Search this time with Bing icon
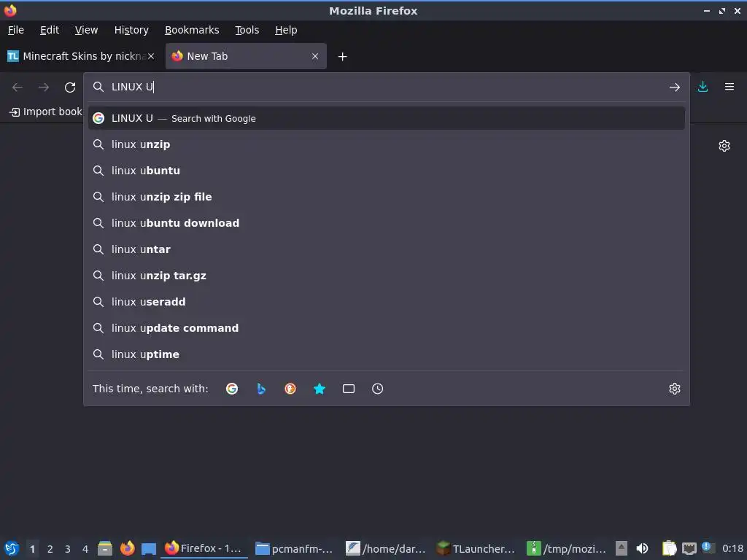 click(261, 389)
